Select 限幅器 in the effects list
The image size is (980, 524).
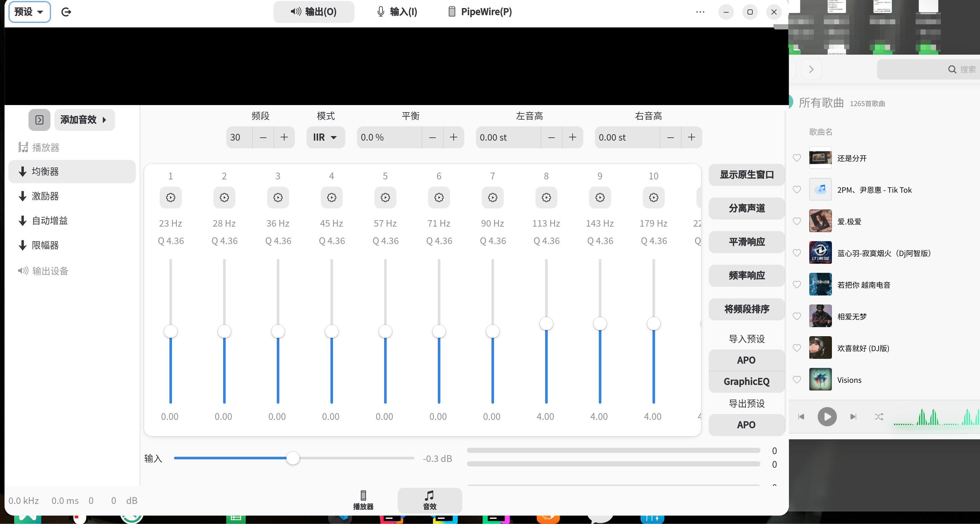(x=72, y=245)
